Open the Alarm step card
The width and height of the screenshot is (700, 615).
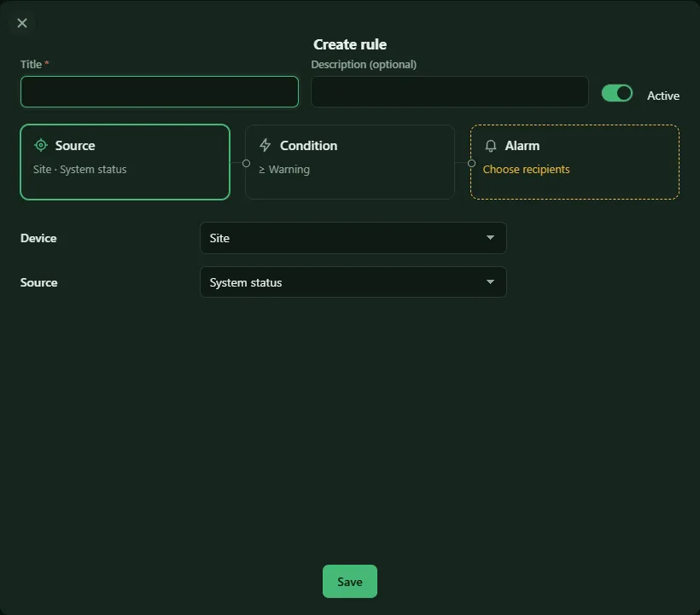click(x=575, y=162)
